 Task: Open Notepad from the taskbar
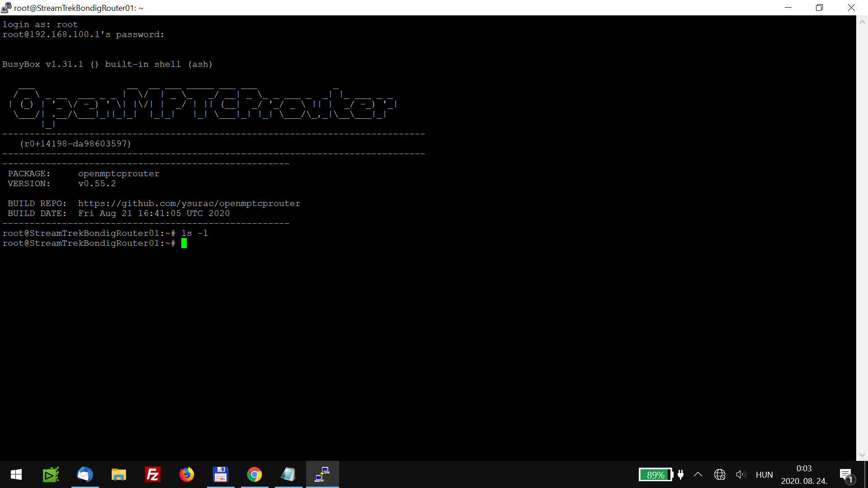(x=288, y=474)
